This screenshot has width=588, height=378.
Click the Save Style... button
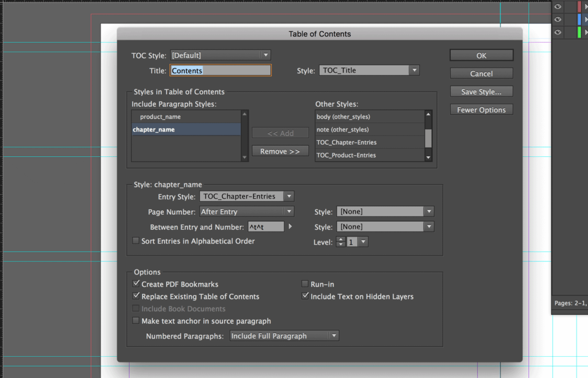(482, 91)
